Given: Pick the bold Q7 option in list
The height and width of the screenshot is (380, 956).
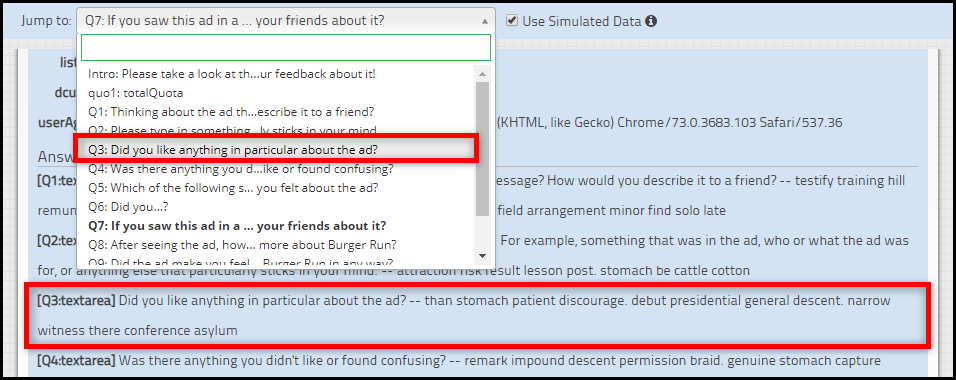Looking at the screenshot, I should pos(237,226).
